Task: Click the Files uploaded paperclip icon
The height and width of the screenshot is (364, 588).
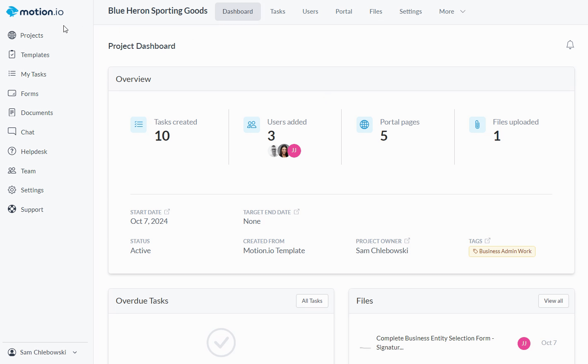Action: pyautogui.click(x=477, y=125)
